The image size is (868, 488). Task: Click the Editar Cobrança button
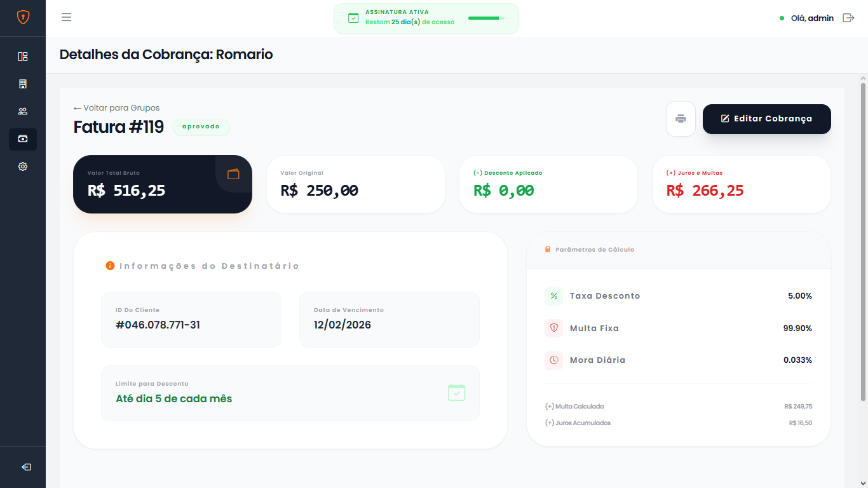point(766,119)
